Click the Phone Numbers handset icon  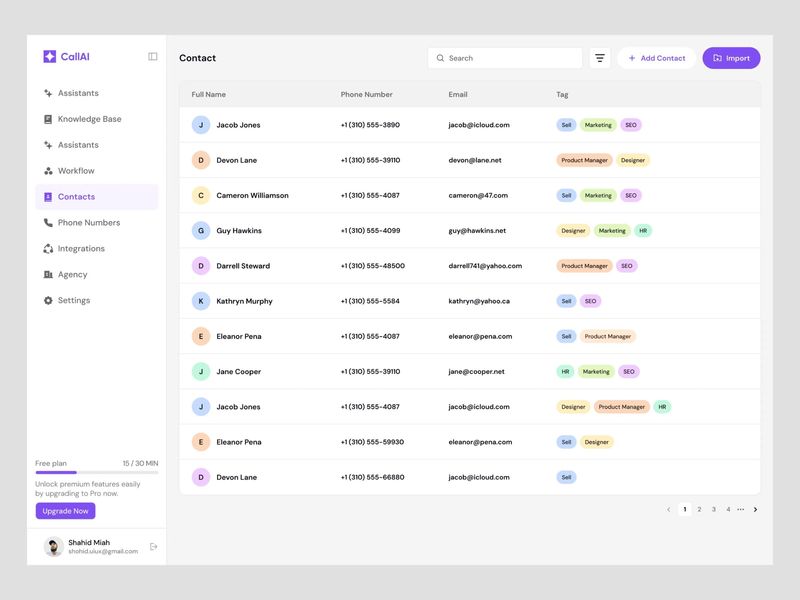pyautogui.click(x=48, y=223)
